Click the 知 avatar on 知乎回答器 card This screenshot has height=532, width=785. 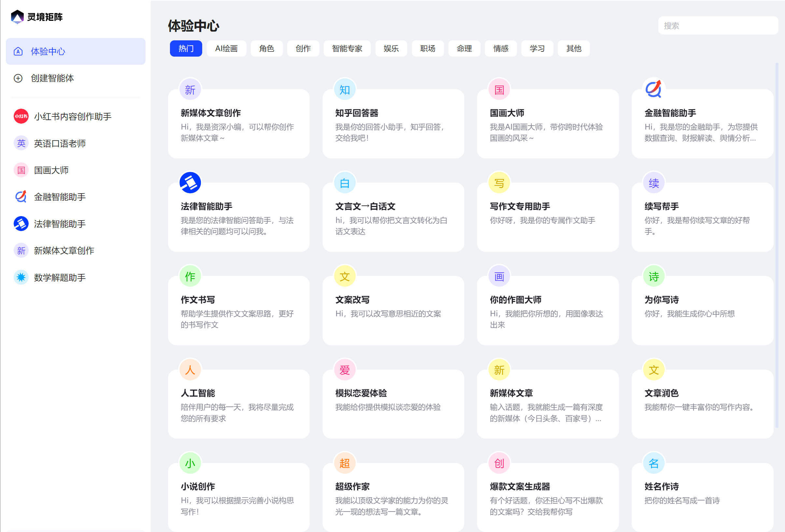pyautogui.click(x=344, y=89)
